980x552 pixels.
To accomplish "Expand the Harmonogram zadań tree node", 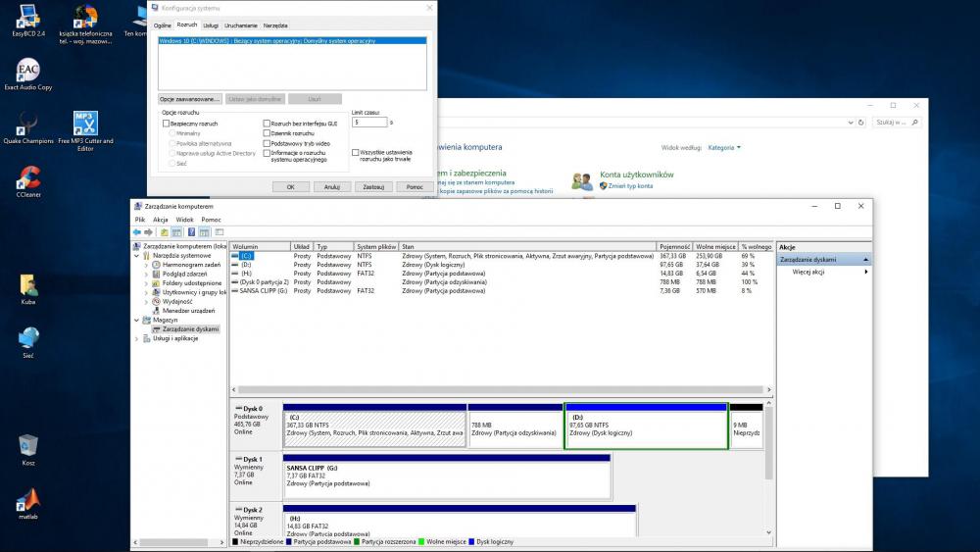I will click(146, 265).
